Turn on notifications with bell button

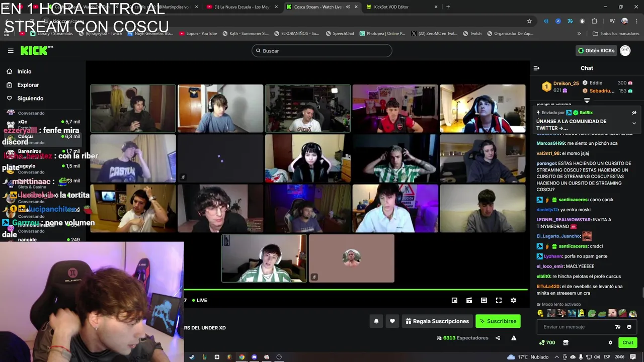coord(376,321)
